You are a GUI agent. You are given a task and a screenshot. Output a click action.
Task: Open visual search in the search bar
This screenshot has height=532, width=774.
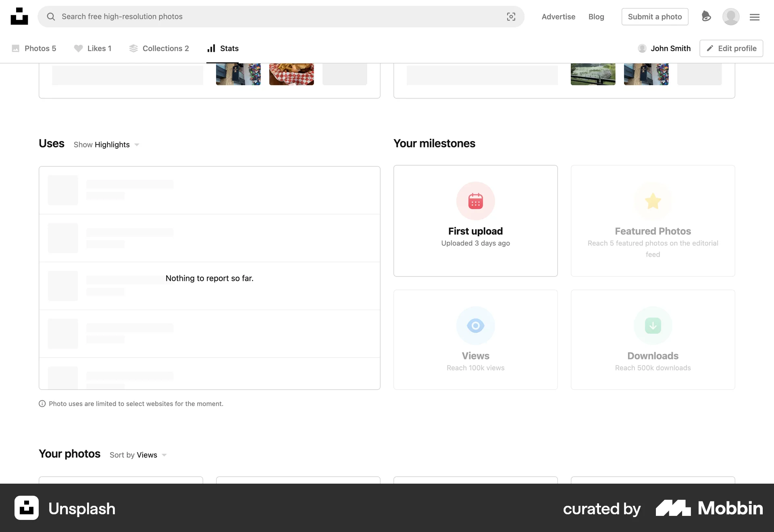pyautogui.click(x=511, y=17)
